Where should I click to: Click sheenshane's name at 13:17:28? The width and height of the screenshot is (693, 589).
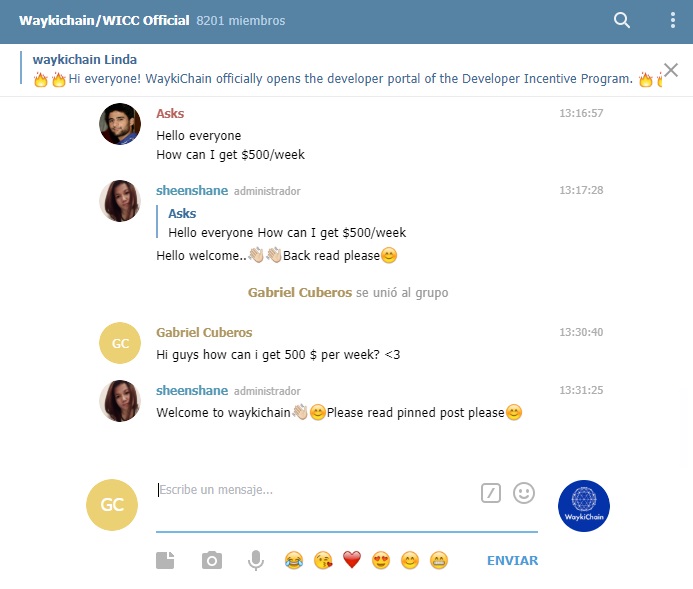coord(192,190)
